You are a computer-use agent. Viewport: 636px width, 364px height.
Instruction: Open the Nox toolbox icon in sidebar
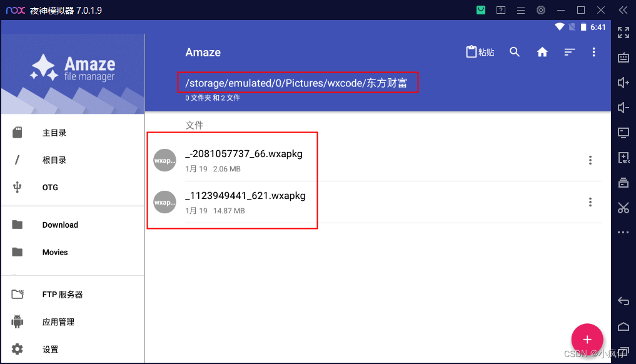[x=623, y=183]
